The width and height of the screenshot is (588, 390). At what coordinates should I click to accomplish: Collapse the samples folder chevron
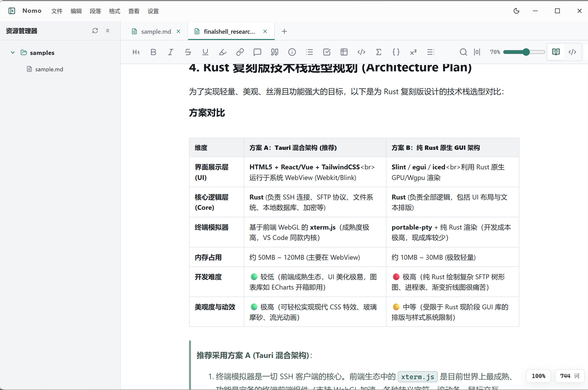click(13, 52)
